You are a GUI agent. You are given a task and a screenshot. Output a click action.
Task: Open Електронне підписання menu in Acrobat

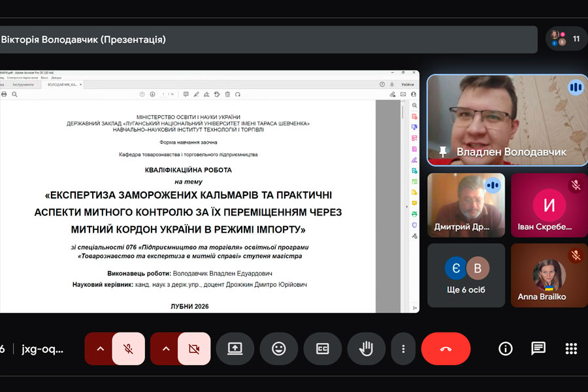pos(22,78)
